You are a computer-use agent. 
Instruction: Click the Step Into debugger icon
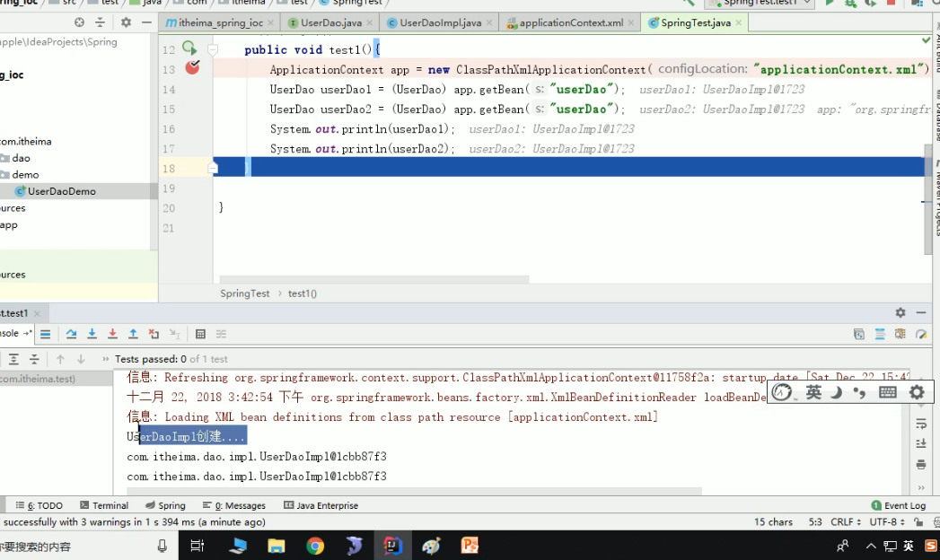pyautogui.click(x=92, y=334)
